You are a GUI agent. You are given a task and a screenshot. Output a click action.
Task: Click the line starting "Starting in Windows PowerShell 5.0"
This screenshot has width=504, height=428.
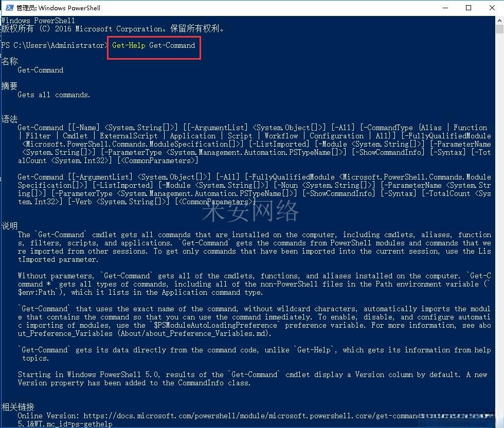253,374
